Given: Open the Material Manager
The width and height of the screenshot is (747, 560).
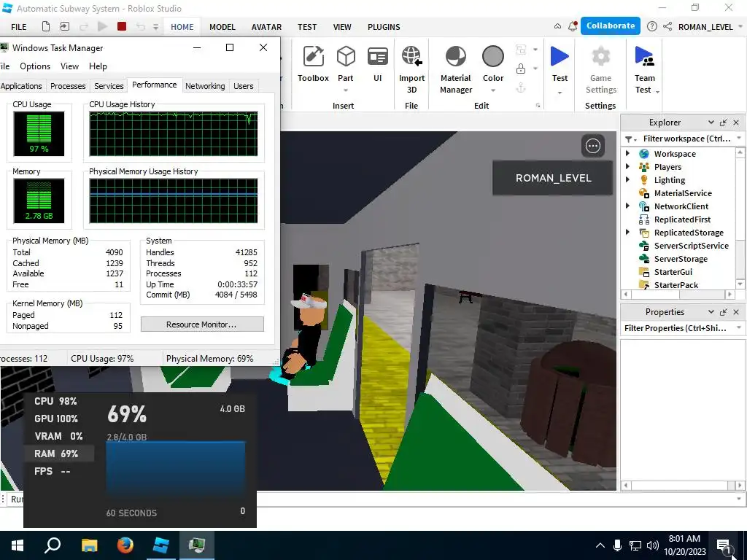Looking at the screenshot, I should click(x=455, y=70).
